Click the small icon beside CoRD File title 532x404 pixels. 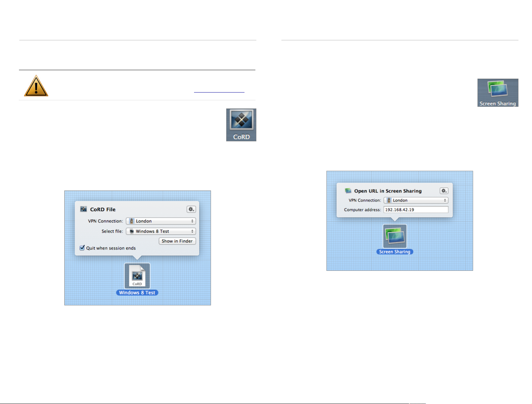tap(84, 209)
